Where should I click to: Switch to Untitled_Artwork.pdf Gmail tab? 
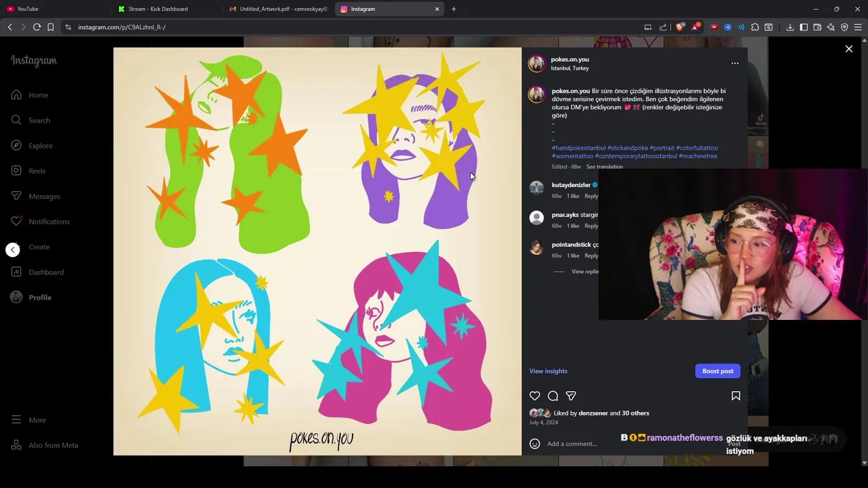pos(278,9)
